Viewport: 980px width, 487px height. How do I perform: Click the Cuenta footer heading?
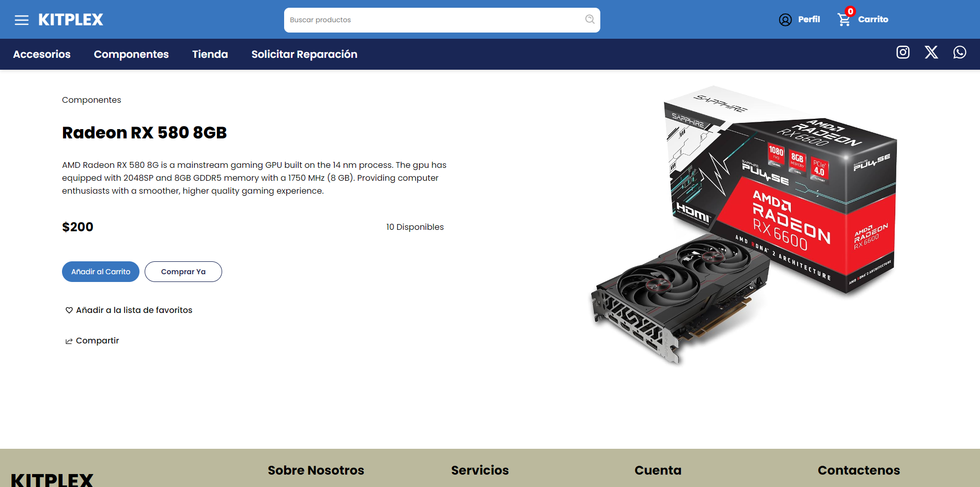(658, 470)
